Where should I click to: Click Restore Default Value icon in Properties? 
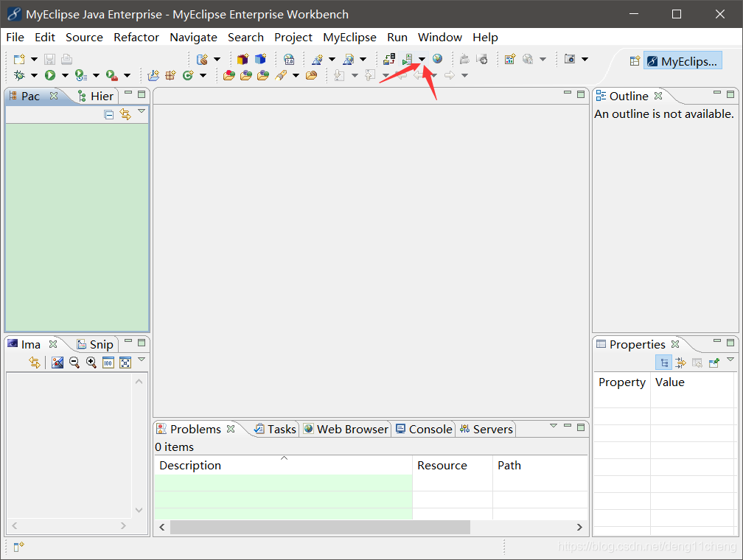click(x=697, y=363)
